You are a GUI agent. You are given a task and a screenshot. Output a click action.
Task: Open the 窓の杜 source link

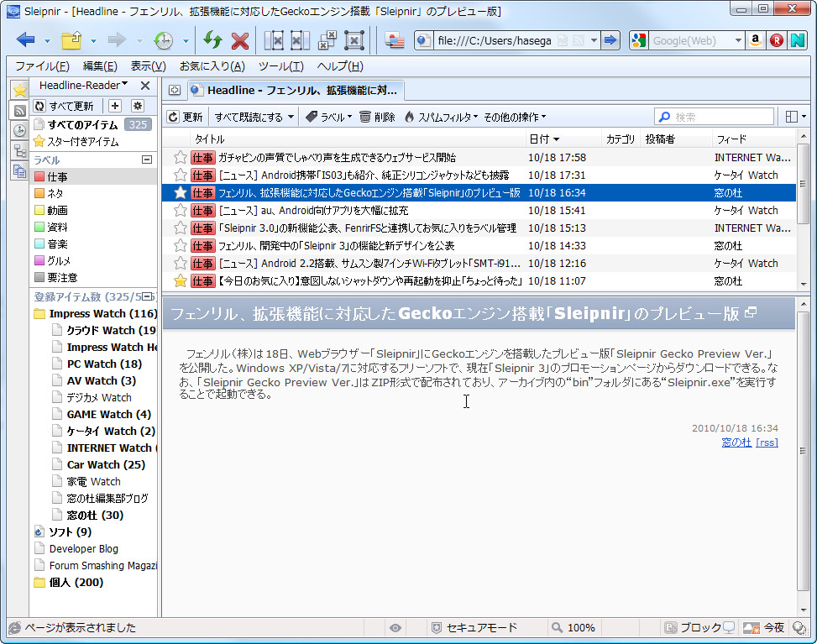(x=736, y=442)
